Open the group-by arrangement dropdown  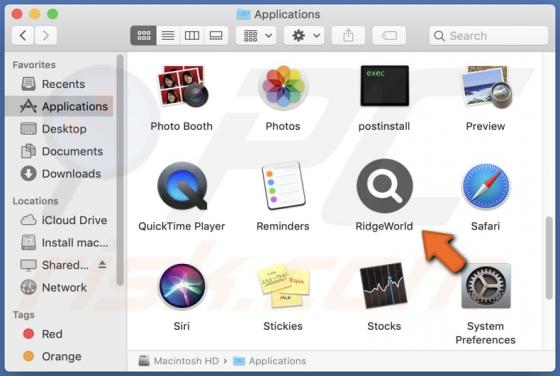pyautogui.click(x=256, y=35)
